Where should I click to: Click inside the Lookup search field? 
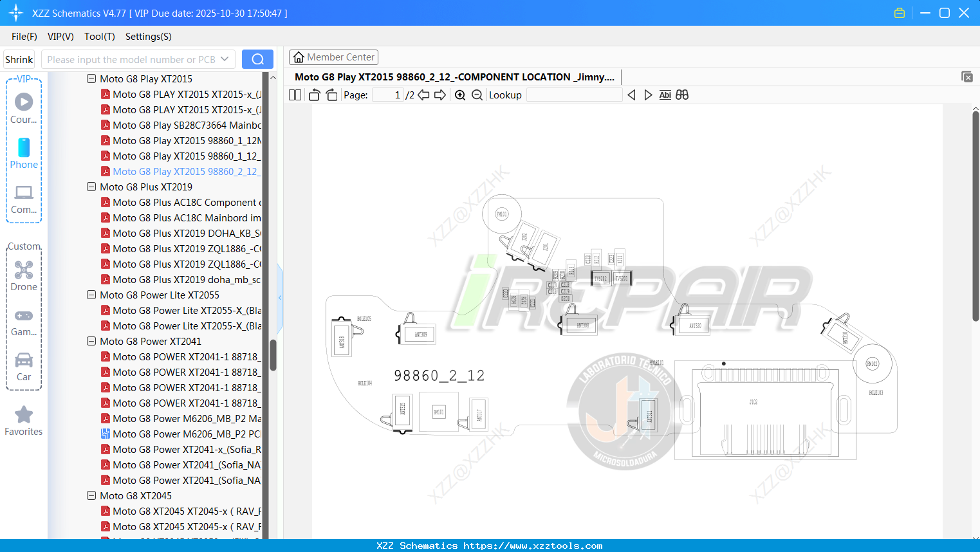tap(573, 95)
